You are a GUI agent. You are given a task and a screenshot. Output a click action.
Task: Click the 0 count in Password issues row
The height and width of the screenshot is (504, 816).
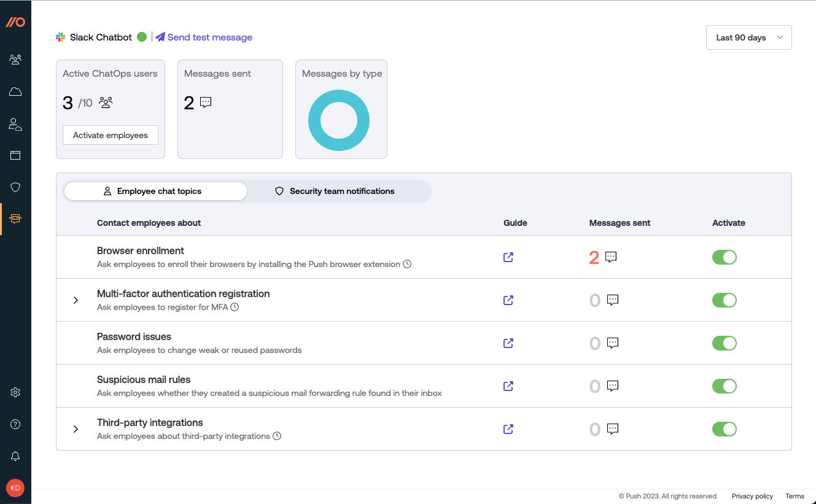[x=594, y=344]
